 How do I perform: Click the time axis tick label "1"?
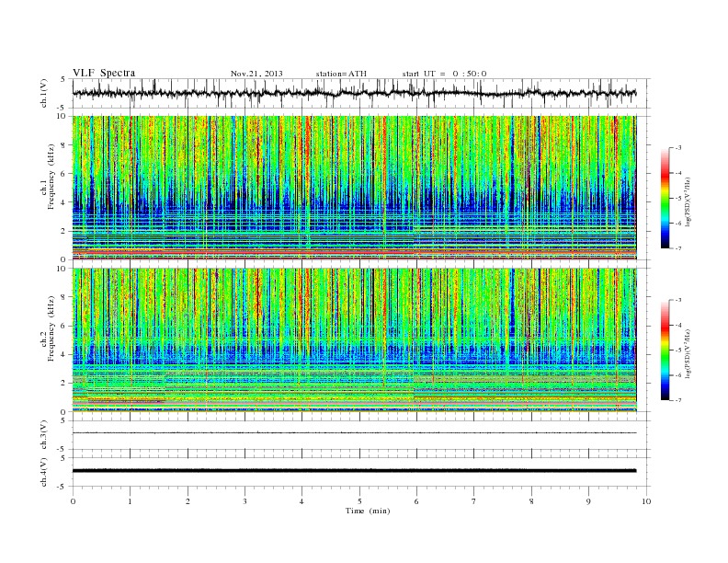point(130,501)
